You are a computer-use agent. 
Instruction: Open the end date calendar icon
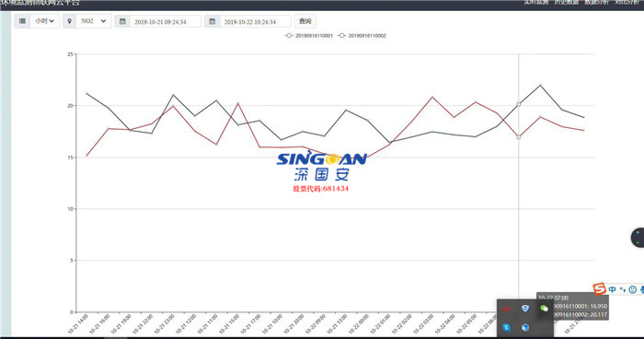coord(212,21)
